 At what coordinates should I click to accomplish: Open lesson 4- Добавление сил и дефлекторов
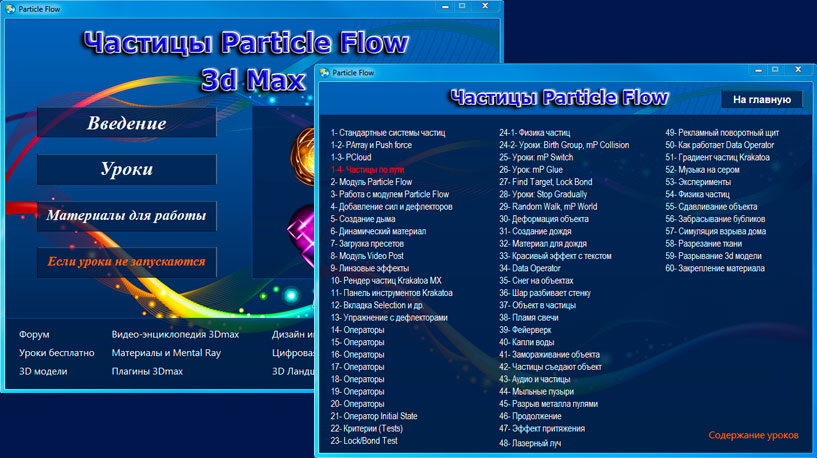[x=391, y=206]
